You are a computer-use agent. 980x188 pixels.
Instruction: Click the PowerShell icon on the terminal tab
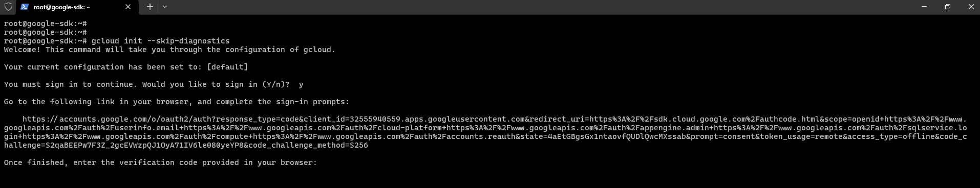click(25, 7)
